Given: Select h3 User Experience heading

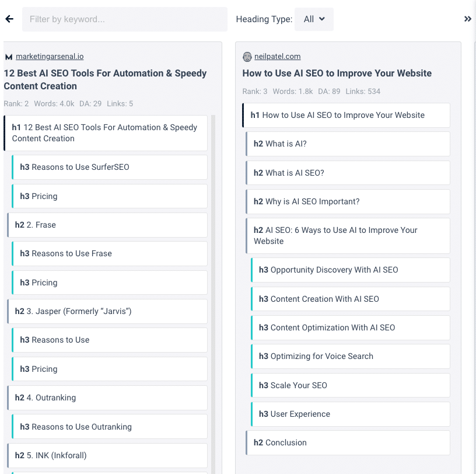Looking at the screenshot, I should 351,414.
